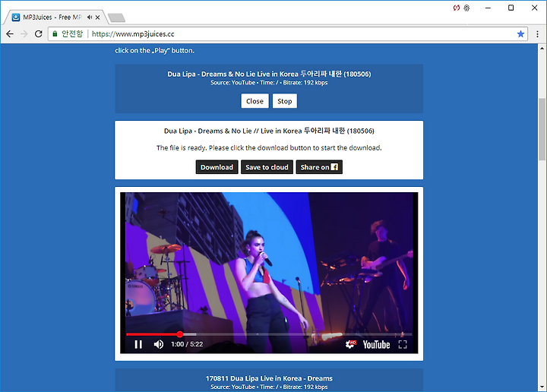547x392 pixels.
Task: Mute the tab using the speaker icon
Action: pyautogui.click(x=90, y=17)
